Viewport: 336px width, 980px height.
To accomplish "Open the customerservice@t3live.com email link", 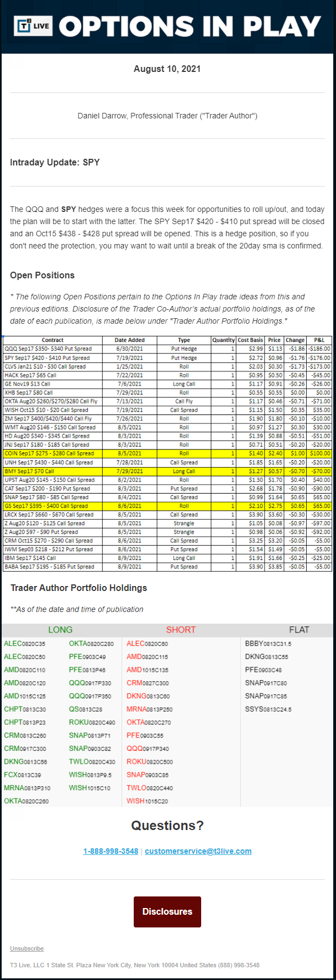I will click(198, 851).
